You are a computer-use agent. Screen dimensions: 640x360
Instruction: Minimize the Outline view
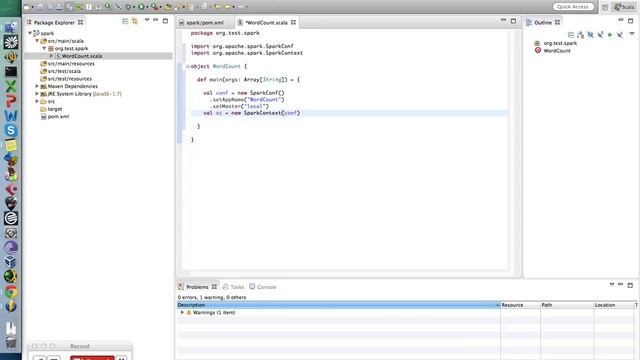pyautogui.click(x=620, y=20)
